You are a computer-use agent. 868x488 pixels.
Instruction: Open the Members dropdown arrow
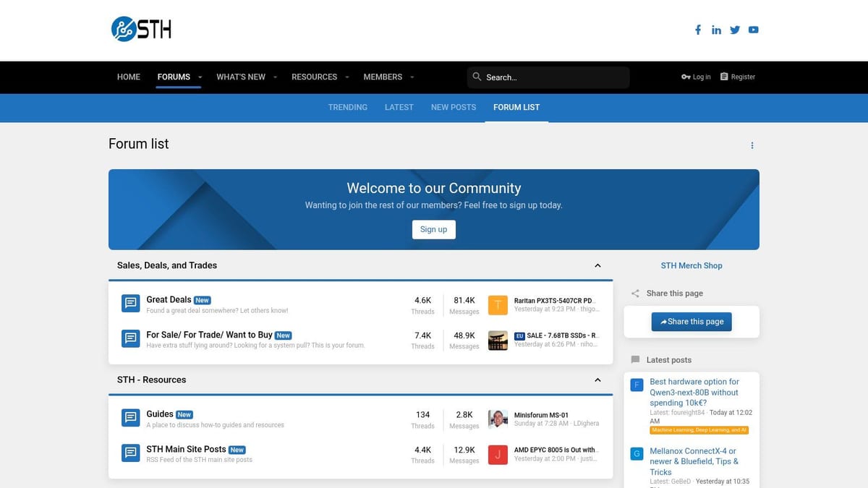coord(412,77)
